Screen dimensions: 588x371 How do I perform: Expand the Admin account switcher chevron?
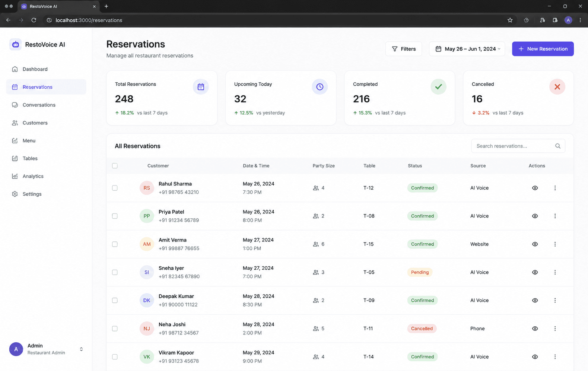81,349
